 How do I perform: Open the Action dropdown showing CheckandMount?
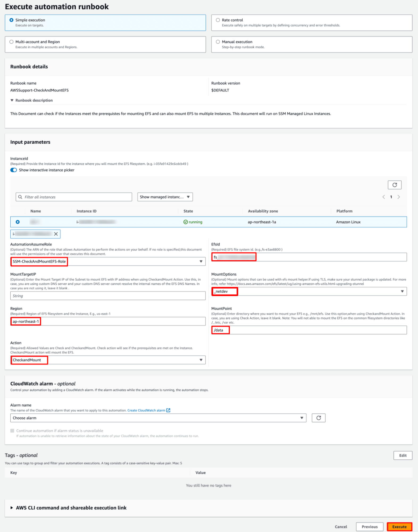tap(108, 360)
